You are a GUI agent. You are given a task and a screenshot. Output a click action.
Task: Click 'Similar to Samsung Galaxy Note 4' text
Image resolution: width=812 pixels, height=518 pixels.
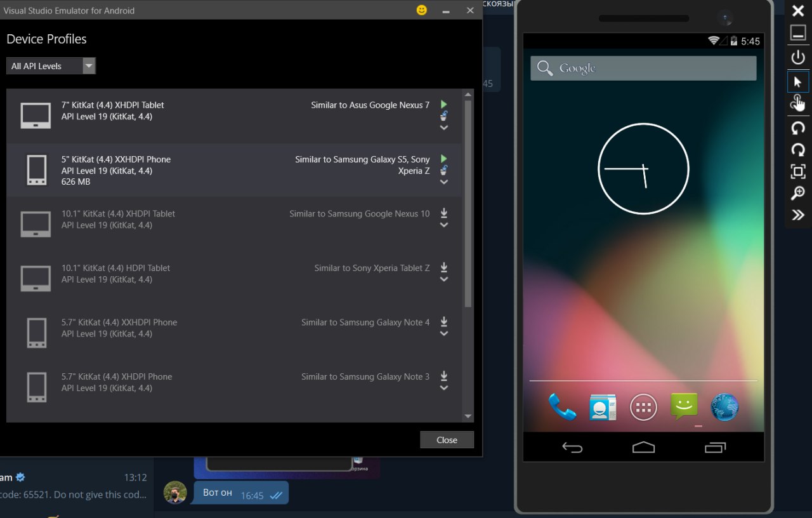coord(365,322)
